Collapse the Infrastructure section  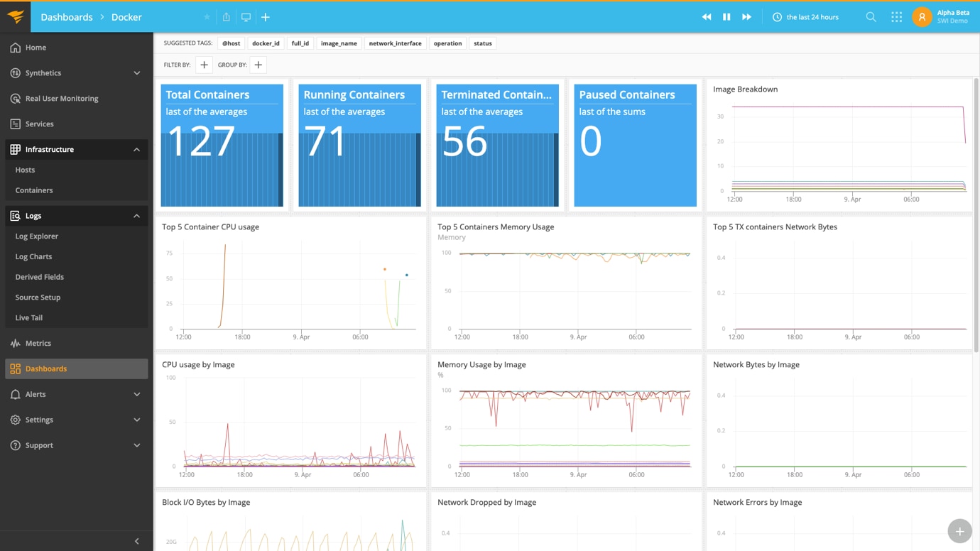pos(136,150)
